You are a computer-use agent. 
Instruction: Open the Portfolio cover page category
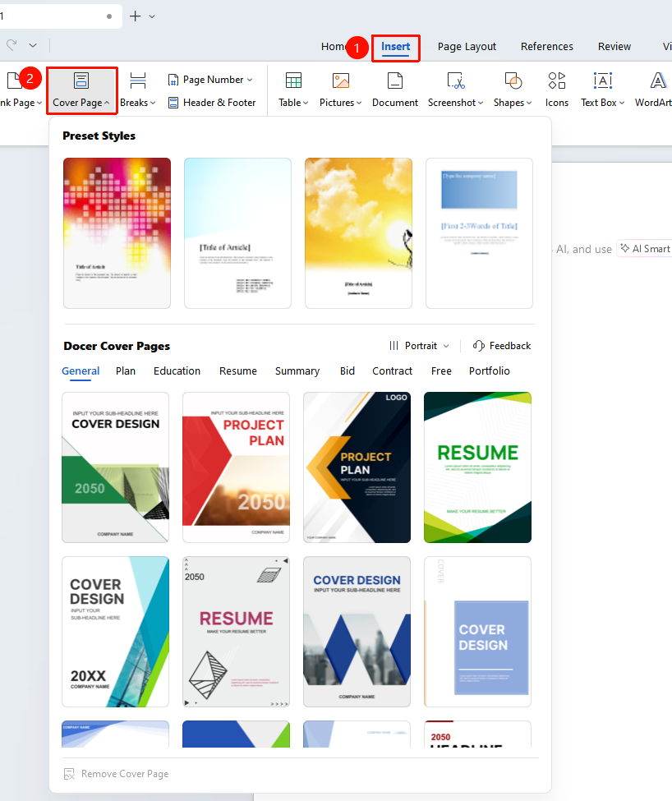[489, 371]
